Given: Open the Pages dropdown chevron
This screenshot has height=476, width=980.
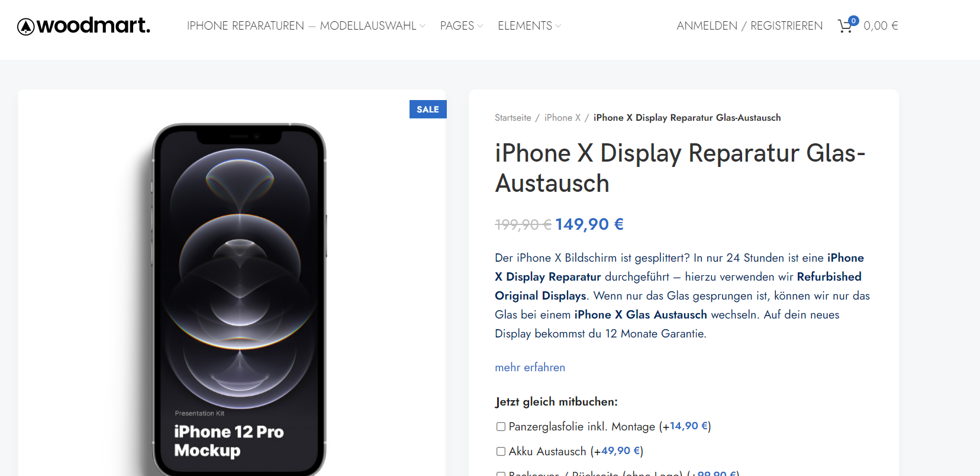Looking at the screenshot, I should (480, 26).
